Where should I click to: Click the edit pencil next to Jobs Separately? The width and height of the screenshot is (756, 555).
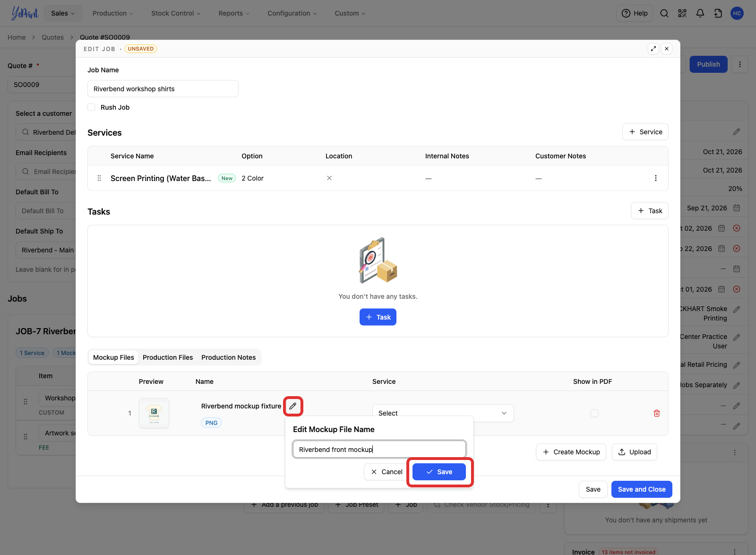coord(737,385)
